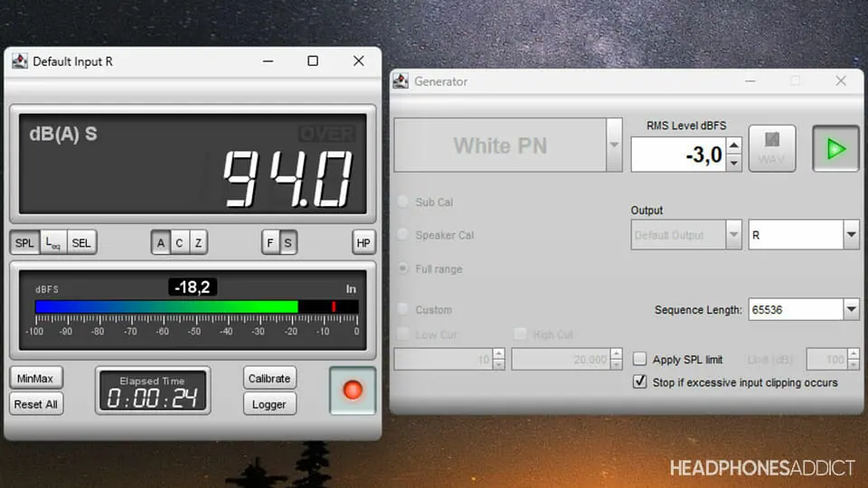Click the red record button in SPL meter

[353, 390]
